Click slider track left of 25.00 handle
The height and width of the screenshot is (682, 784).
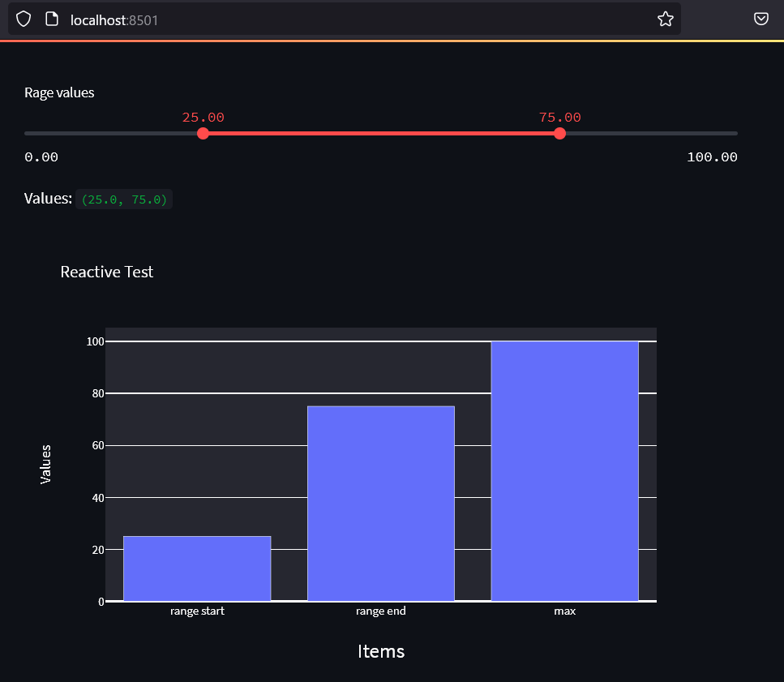coord(114,133)
